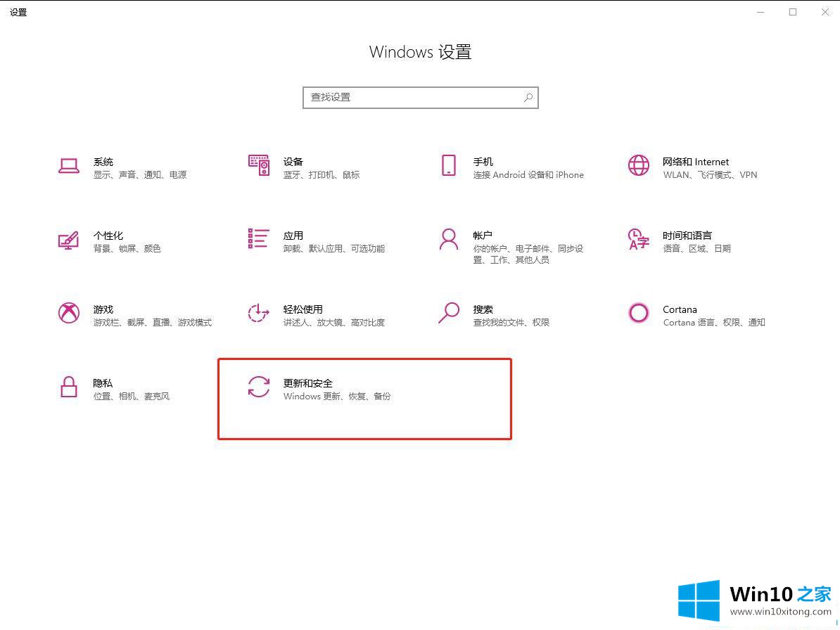
Task: Open the 手机 phone icon
Action: (449, 165)
